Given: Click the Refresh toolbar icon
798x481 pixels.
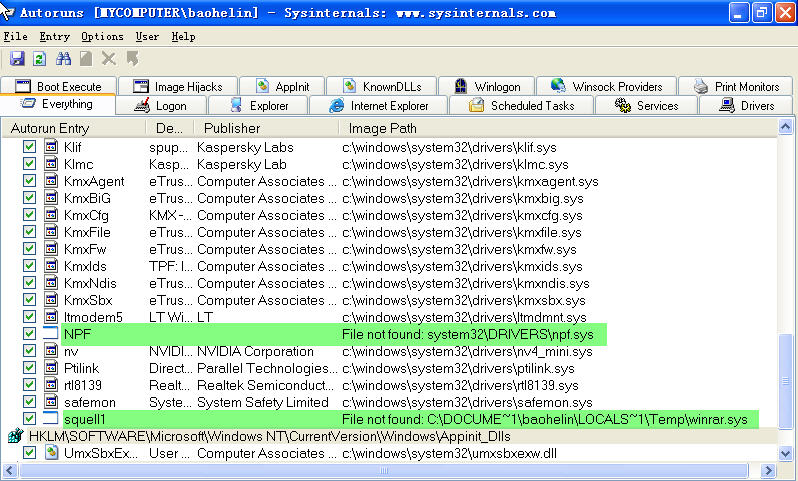Looking at the screenshot, I should click(40, 59).
